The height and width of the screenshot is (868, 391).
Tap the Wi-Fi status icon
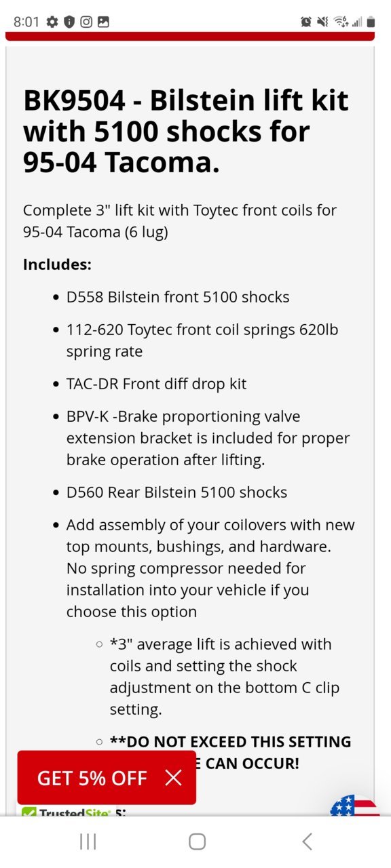pos(339,22)
